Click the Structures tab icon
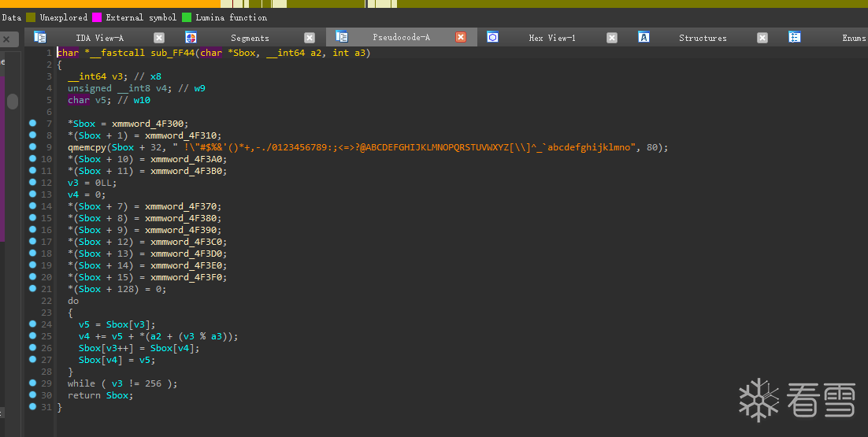868x437 pixels. [644, 37]
